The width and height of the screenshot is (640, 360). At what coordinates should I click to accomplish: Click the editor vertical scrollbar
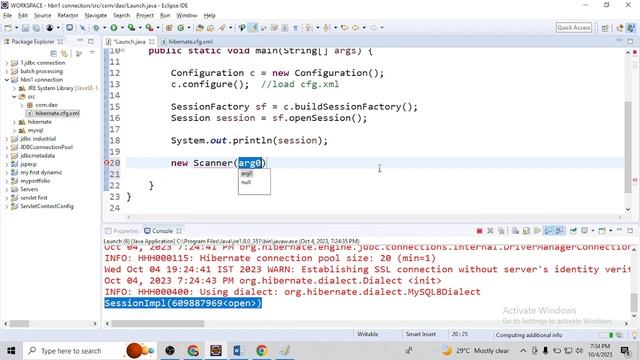pos(628,147)
